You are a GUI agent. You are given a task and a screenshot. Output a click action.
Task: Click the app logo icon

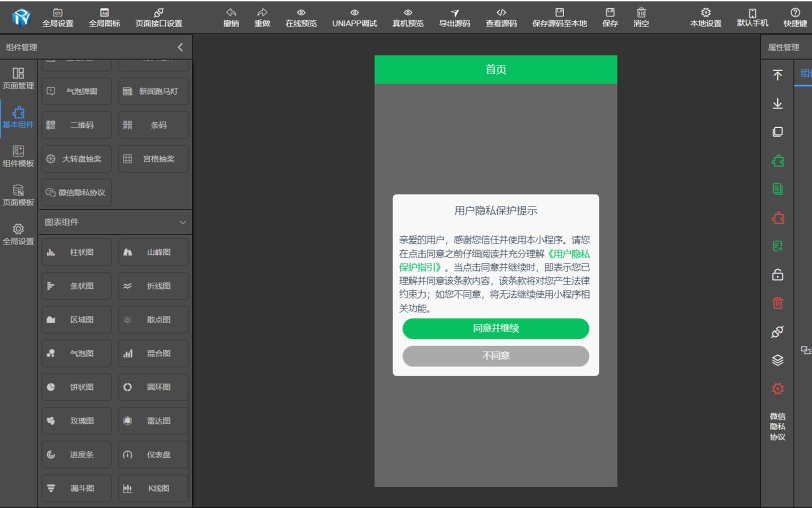click(21, 18)
